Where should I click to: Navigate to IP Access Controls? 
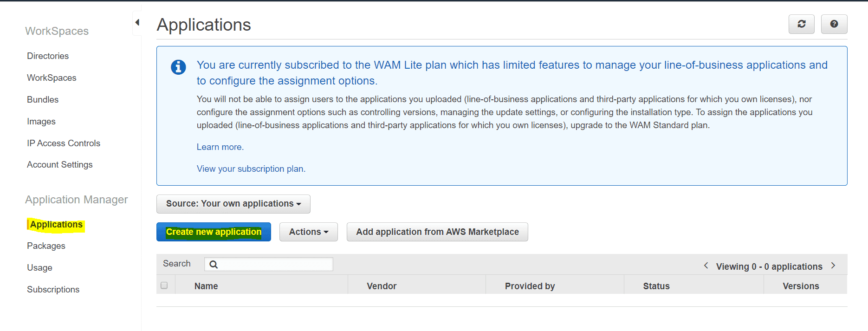(x=64, y=143)
